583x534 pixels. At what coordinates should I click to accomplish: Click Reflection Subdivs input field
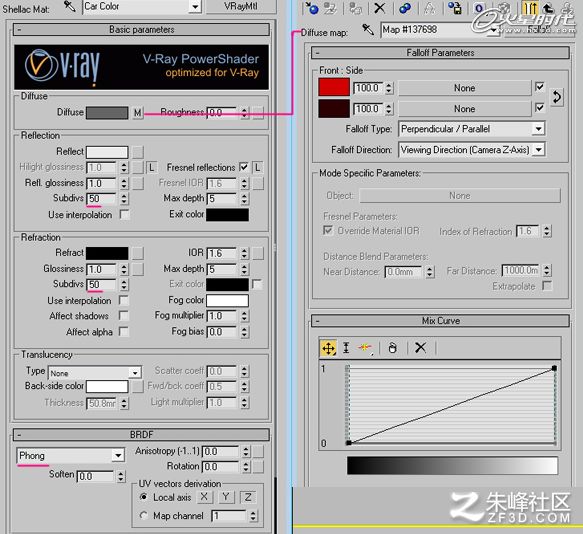[101, 199]
